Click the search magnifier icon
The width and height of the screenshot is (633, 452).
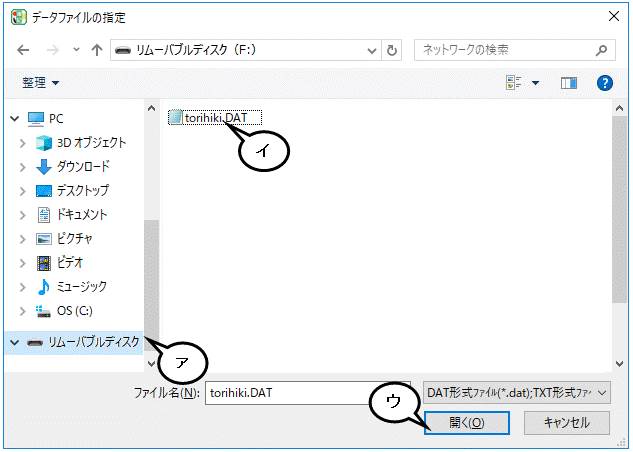pos(602,50)
